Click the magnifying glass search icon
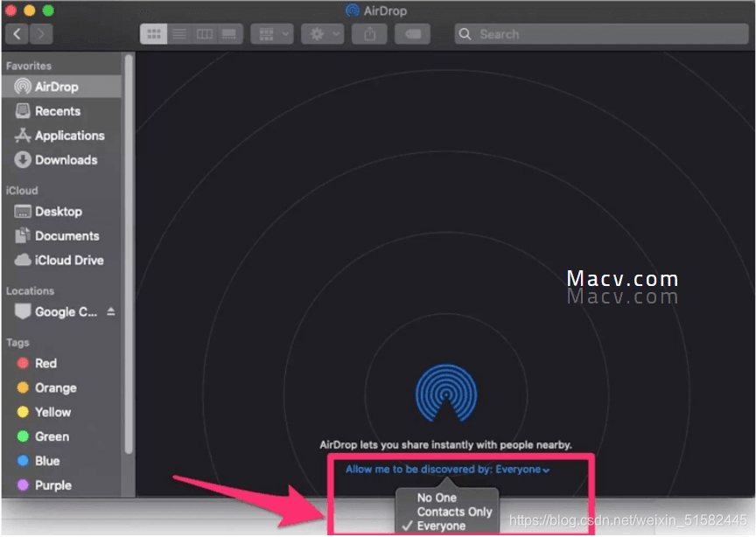Screen dimensions: 756x537 click(x=465, y=34)
